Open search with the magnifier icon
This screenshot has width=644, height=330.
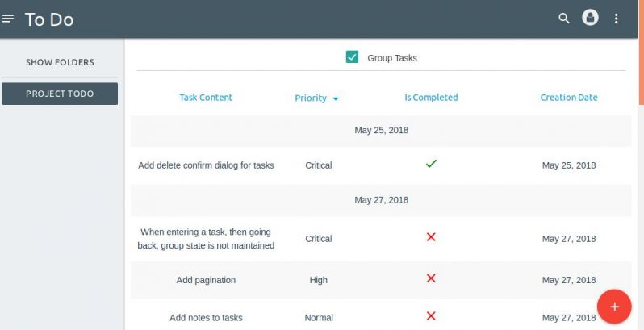coord(564,19)
